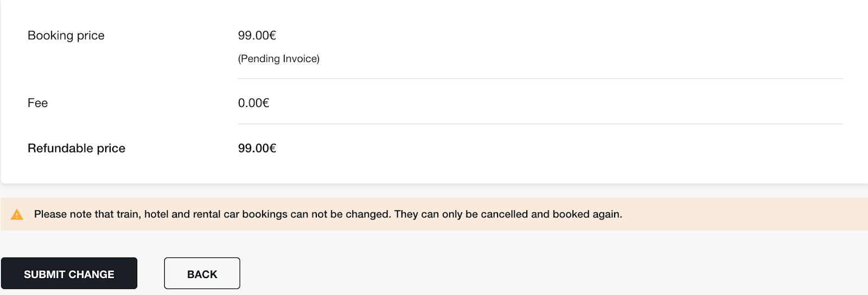Select the refundable 99.00€ amount
Image resolution: width=868 pixels, height=295 pixels.
257,148
